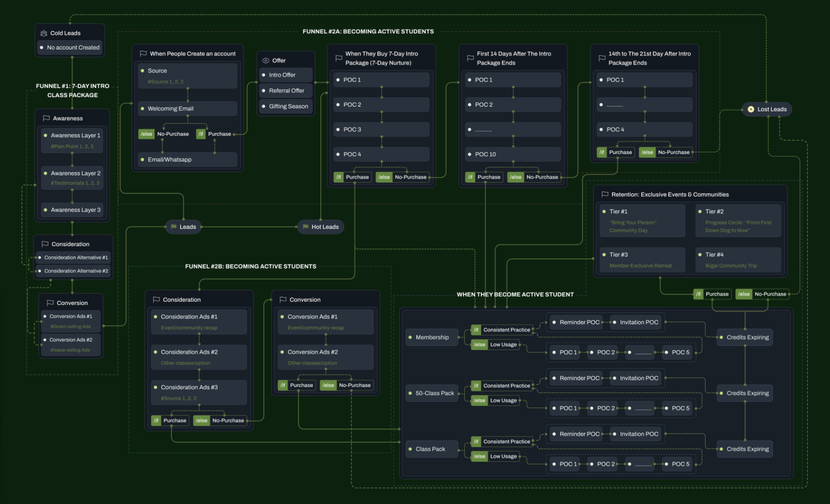The height and width of the screenshot is (504, 830).
Task: Click the flag icon inside the Leads pill
Action: point(174,227)
